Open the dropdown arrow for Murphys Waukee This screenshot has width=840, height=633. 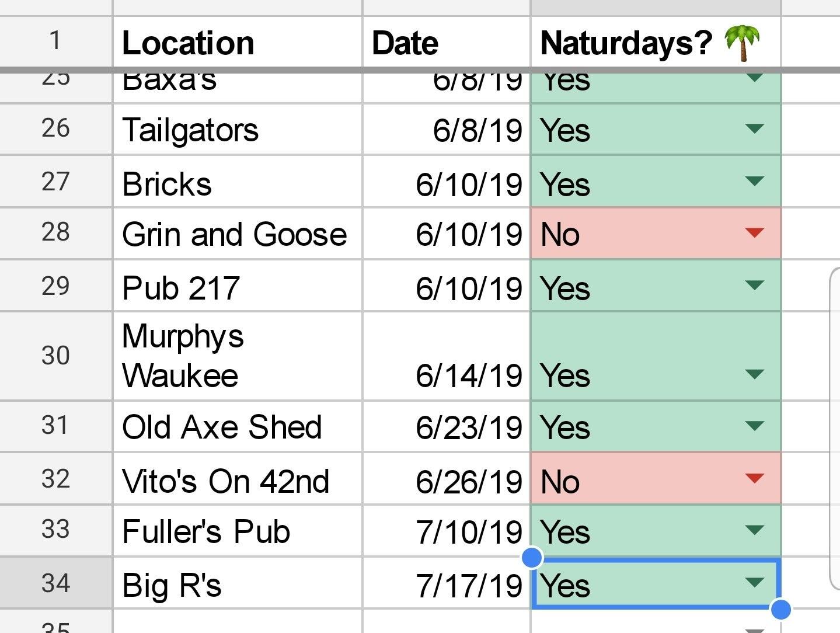tap(755, 374)
